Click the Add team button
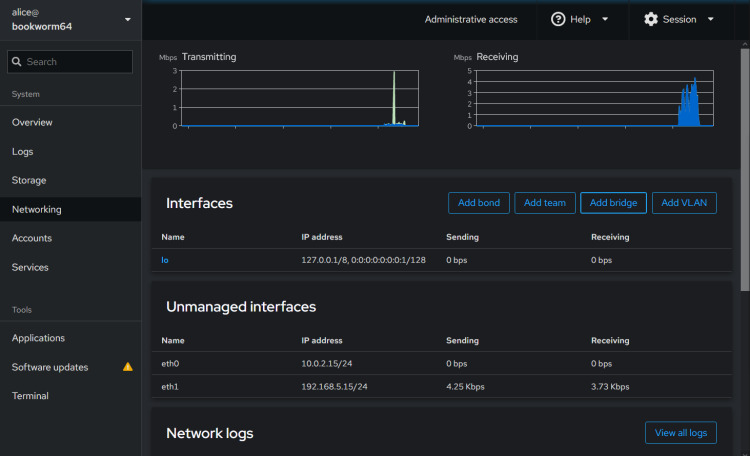 (545, 203)
